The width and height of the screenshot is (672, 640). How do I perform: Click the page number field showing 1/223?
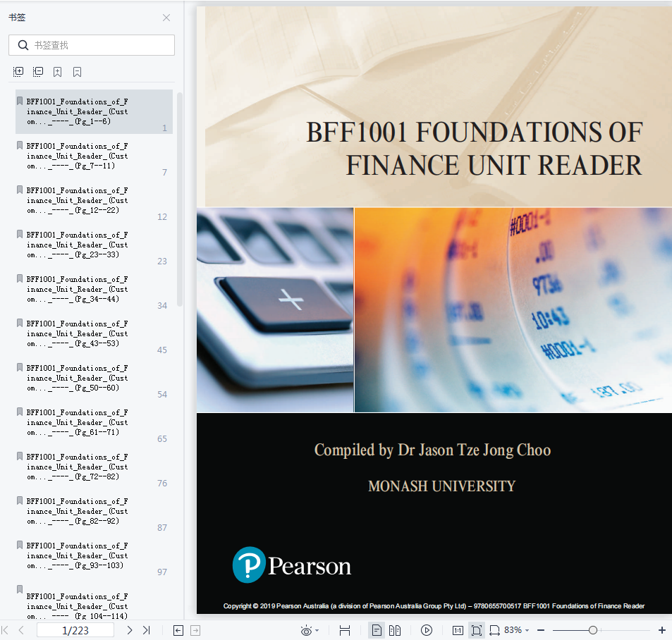[75, 630]
